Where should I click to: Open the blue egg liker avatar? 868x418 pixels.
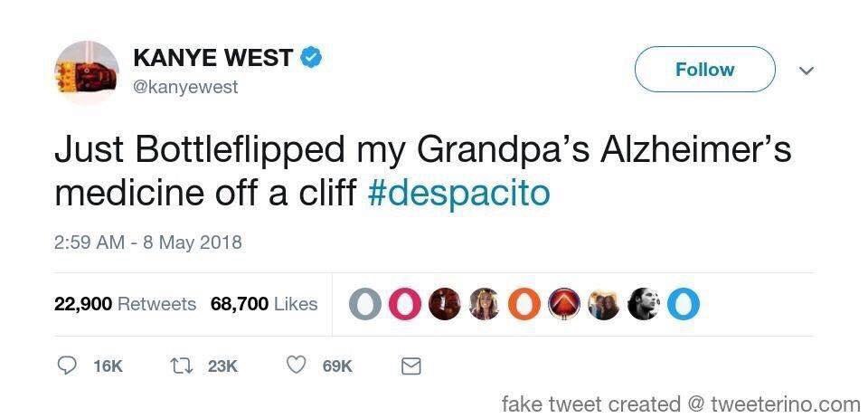[683, 305]
